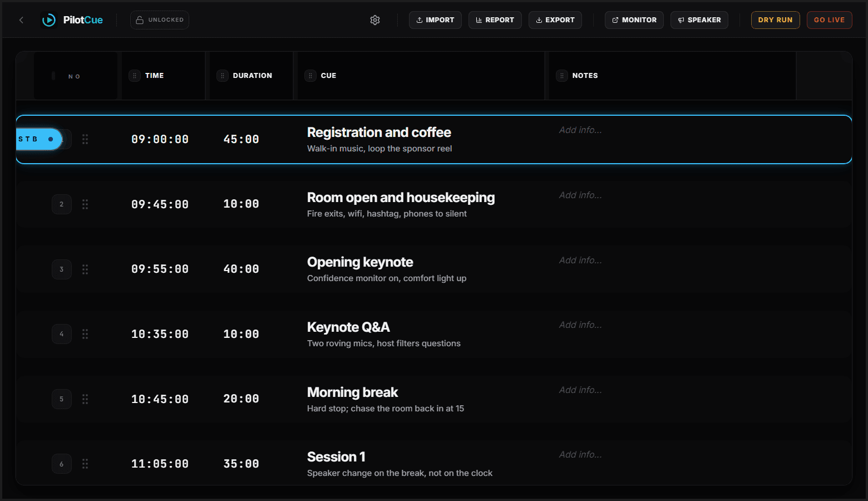Viewport: 868px width, 501px height.
Task: Click 'Speaker change on the break' subtitle
Action: [x=400, y=473]
